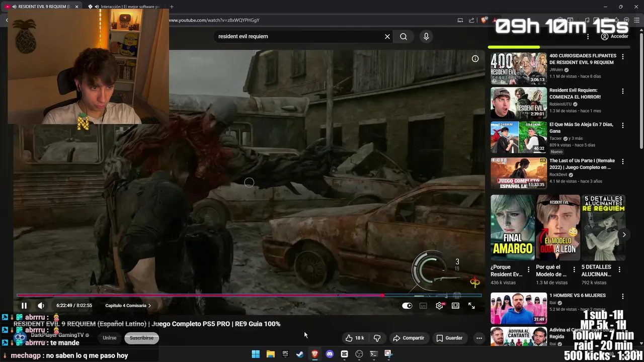Start voice search with microphone icon

click(x=426, y=36)
